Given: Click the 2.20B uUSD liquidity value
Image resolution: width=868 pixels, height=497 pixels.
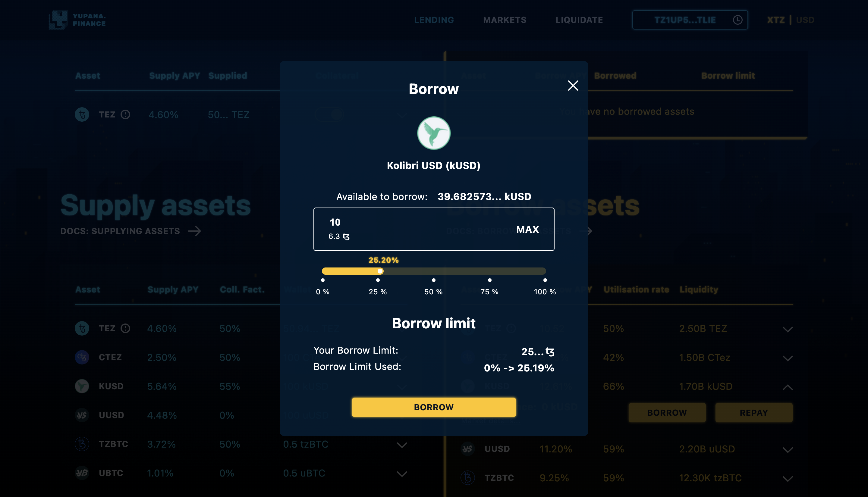Looking at the screenshot, I should tap(707, 449).
